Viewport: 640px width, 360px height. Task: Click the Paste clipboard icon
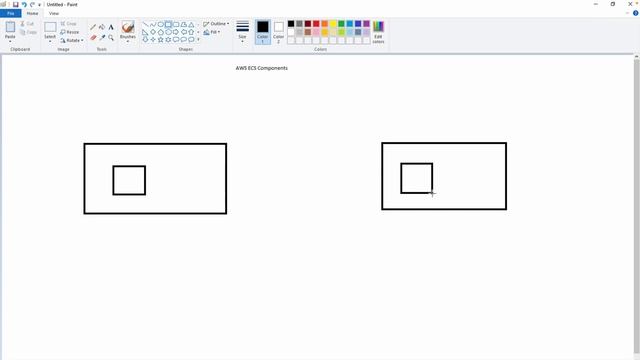tap(10, 27)
